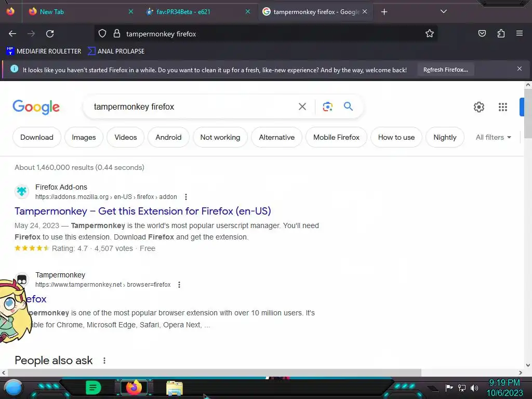Open the volume speaker tray icon
The height and width of the screenshot is (399, 532).
coord(474,388)
